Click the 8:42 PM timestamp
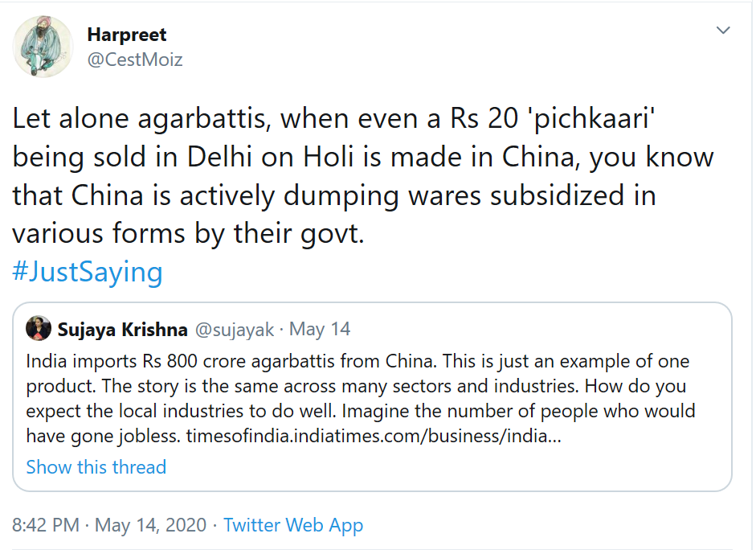Image resolution: width=756 pixels, height=550 pixels. [x=46, y=525]
